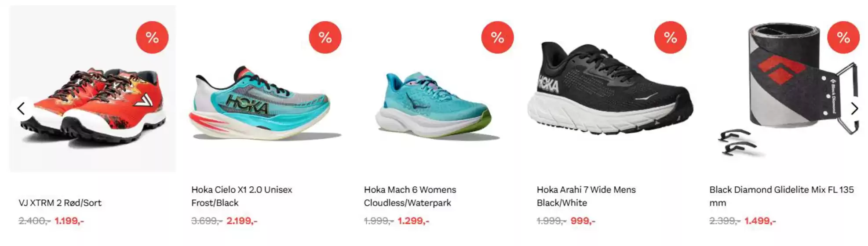Click Hoka Arahi 7 Wide Mens title
The height and width of the screenshot is (246, 868).
(586, 196)
